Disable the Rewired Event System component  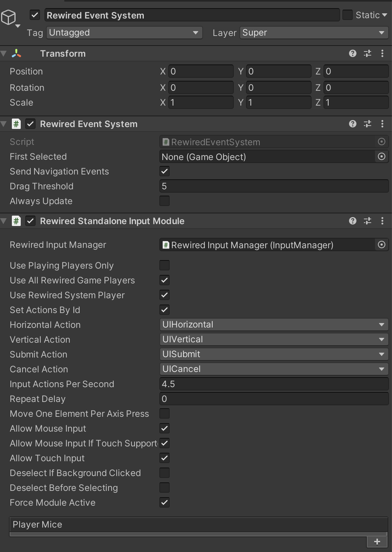[x=30, y=124]
